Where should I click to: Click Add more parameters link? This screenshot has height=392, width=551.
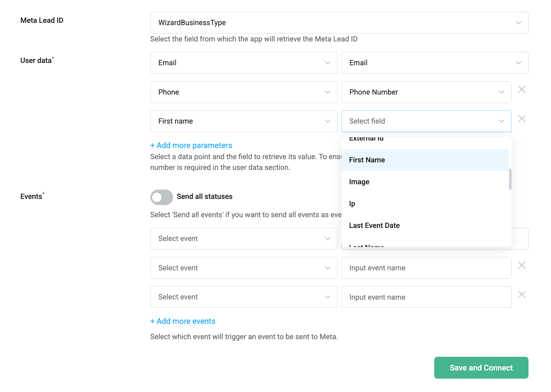[191, 145]
